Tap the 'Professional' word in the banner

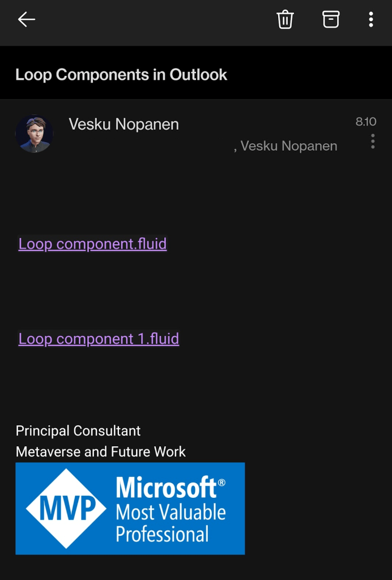162,534
